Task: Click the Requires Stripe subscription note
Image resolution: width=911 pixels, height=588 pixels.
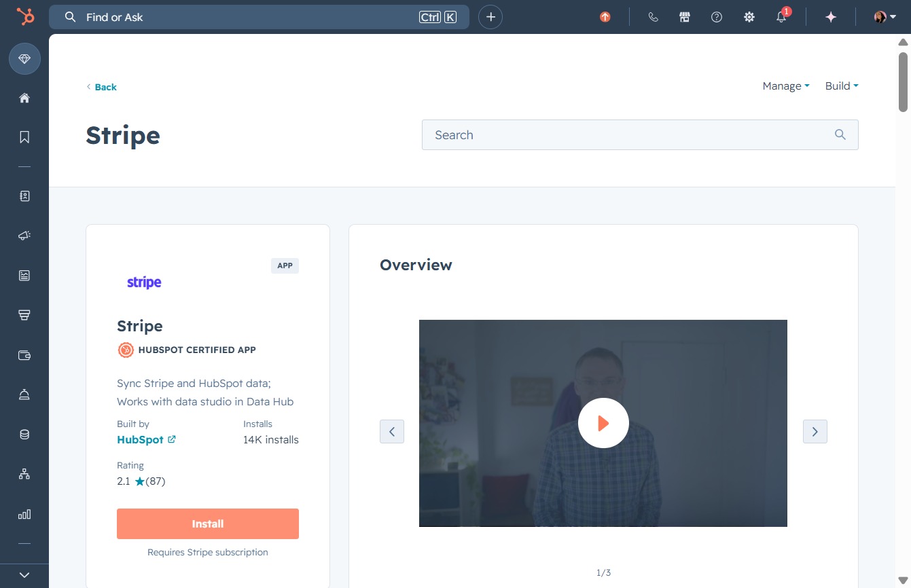Action: (x=208, y=552)
